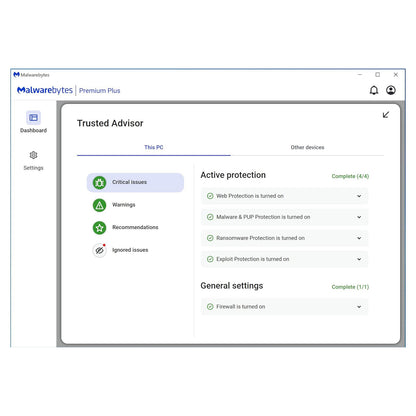Open notifications bell icon

tap(374, 90)
